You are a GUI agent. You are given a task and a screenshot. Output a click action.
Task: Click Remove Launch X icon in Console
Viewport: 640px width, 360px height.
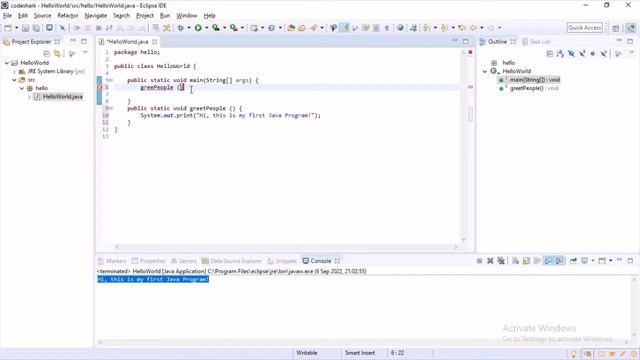pyautogui.click(x=490, y=261)
